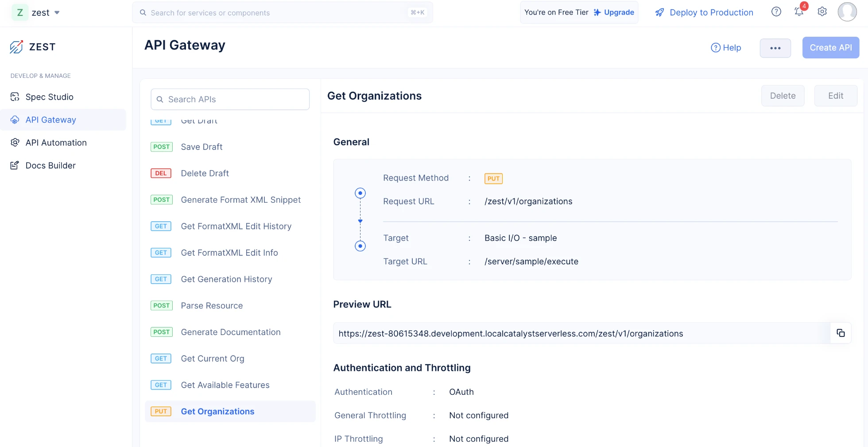Click the PUT badge beside Request Method
The height and width of the screenshot is (447, 868).
tap(493, 178)
